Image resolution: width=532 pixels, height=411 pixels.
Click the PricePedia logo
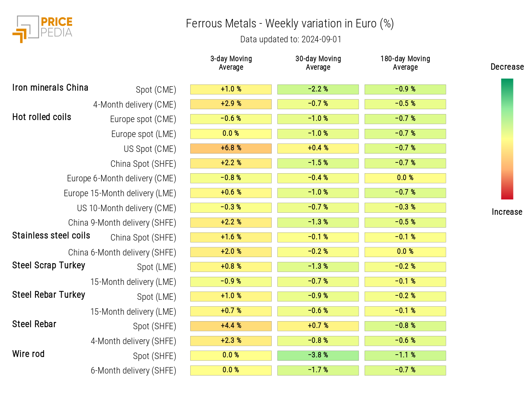(42, 29)
